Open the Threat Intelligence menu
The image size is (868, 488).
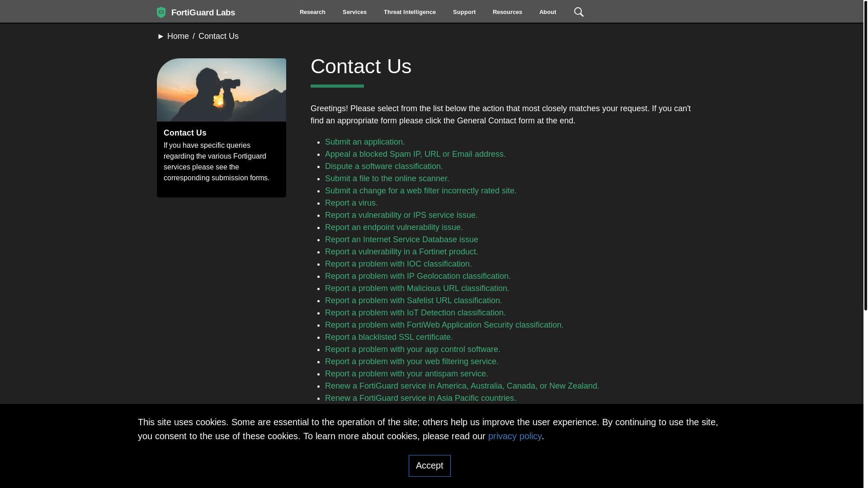pyautogui.click(x=410, y=12)
